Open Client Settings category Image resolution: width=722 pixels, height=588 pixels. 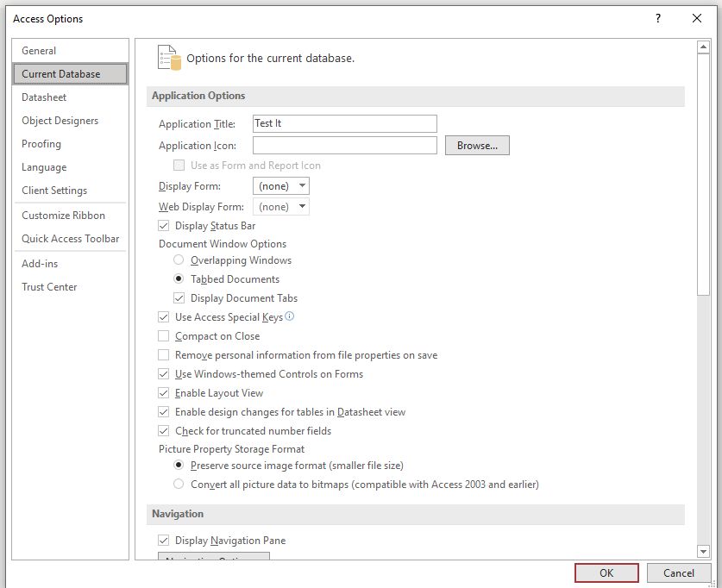coord(70,190)
